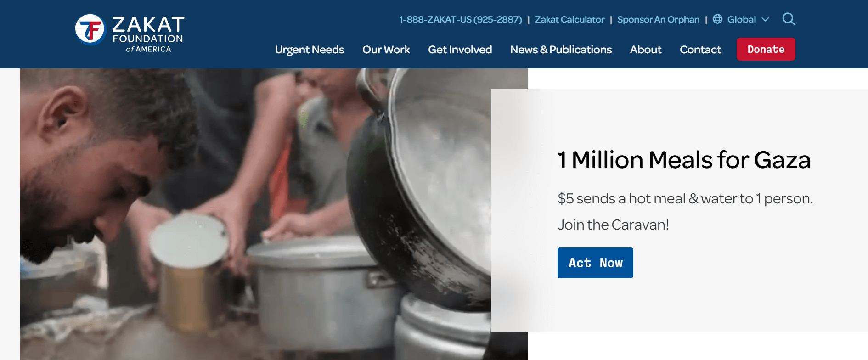Viewport: 868px width, 360px height.
Task: Open News & Publications menu
Action: pyautogui.click(x=561, y=50)
